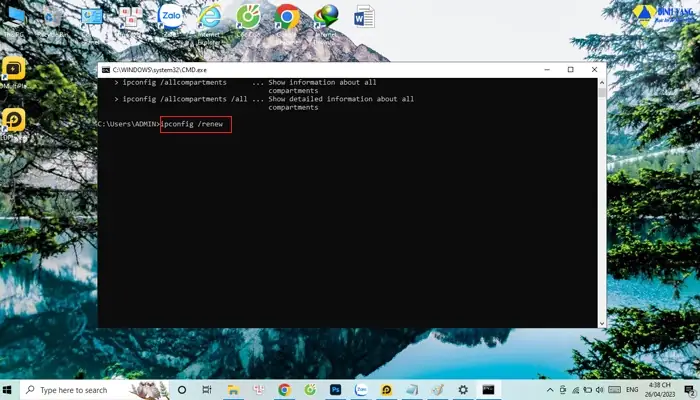Open the Action Center notifications
The image size is (700, 400).
[x=689, y=390]
